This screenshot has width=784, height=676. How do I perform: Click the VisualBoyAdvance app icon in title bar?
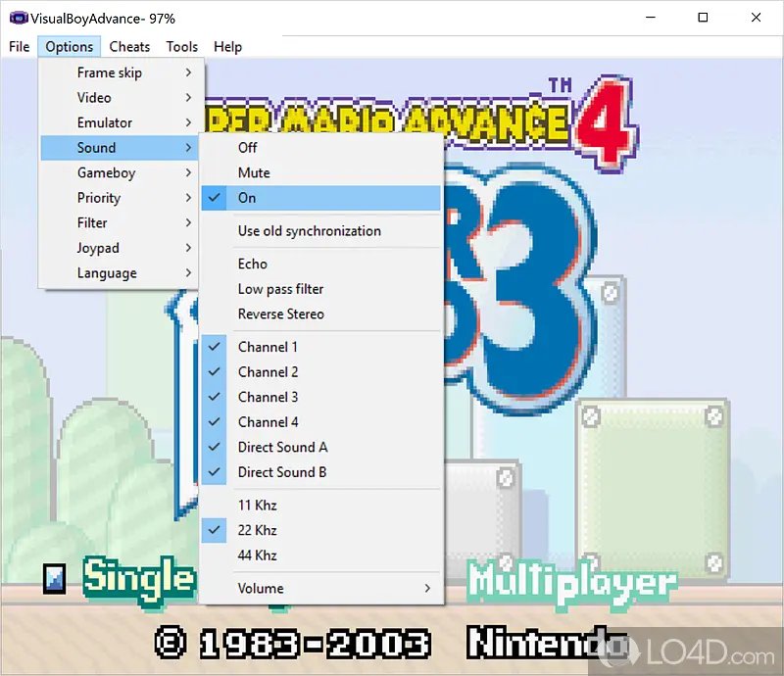tap(18, 18)
